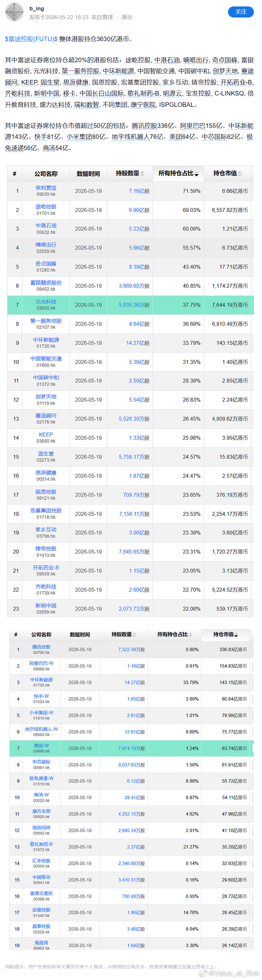
Task: Select the 发布于2026-05-22 18:23 timestamp
Action: [x=59, y=17]
